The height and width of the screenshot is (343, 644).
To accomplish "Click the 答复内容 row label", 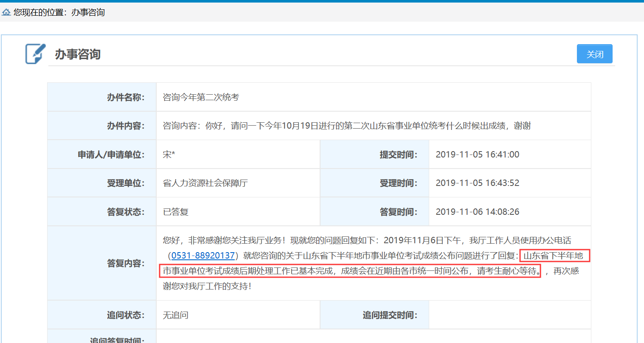I will point(126,263).
